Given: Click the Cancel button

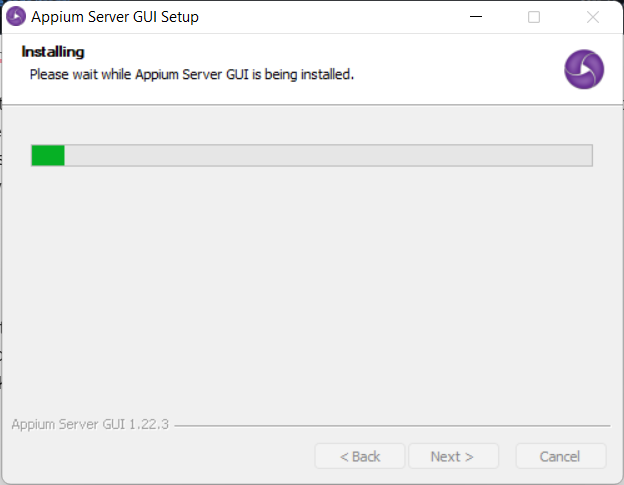Looking at the screenshot, I should coord(560,456).
